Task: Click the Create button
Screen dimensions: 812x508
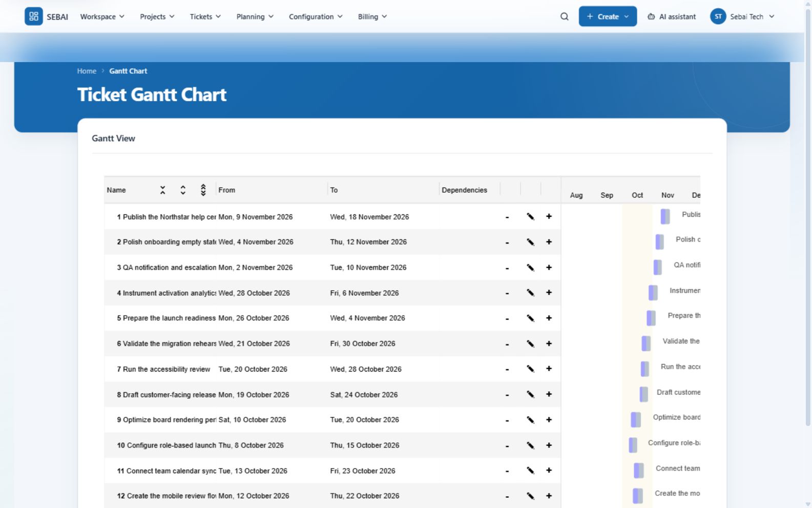Action: (608, 16)
